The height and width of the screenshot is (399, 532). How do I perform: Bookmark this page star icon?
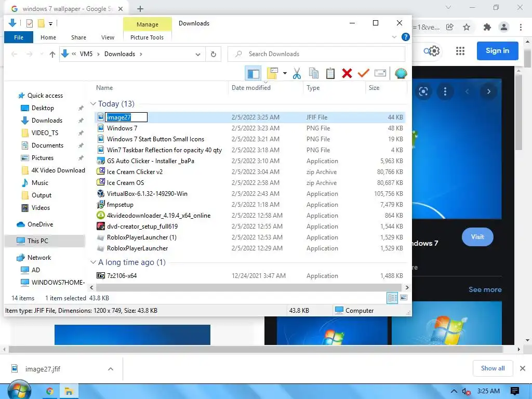tap(467, 27)
